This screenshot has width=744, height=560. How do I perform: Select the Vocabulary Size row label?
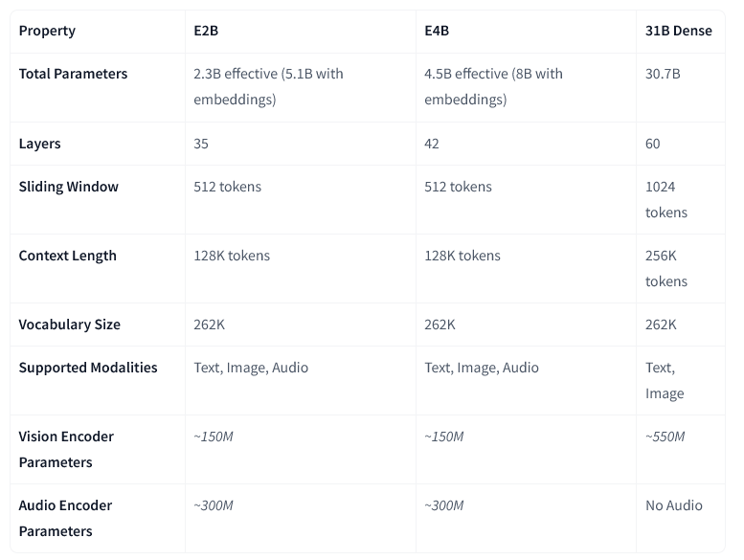(x=69, y=325)
